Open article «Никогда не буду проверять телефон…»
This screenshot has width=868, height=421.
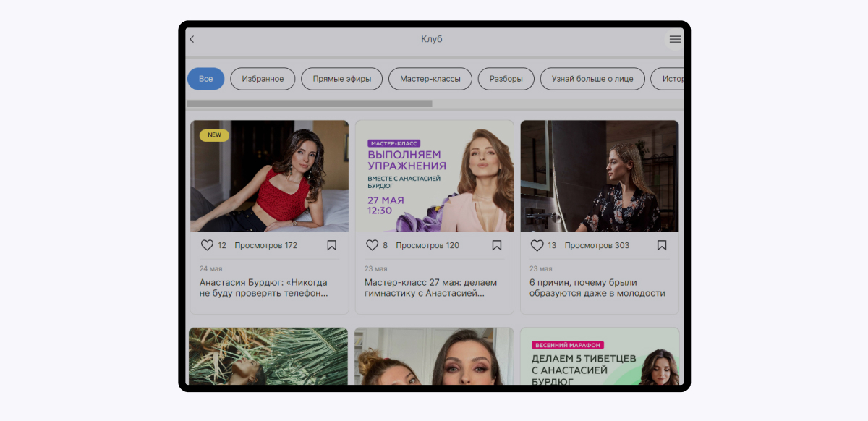(263, 288)
